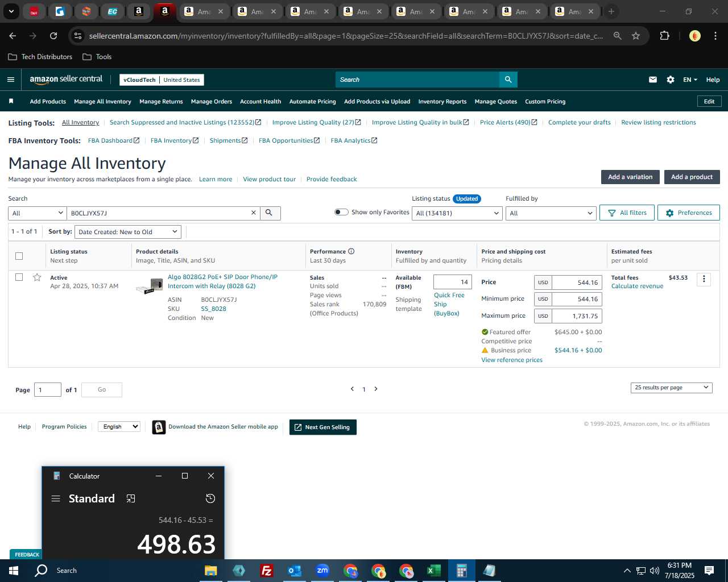Open Excel from the taskbar

(433, 571)
